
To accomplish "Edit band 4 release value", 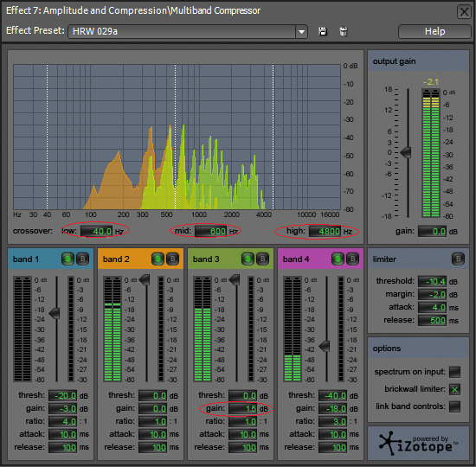I will (x=332, y=447).
